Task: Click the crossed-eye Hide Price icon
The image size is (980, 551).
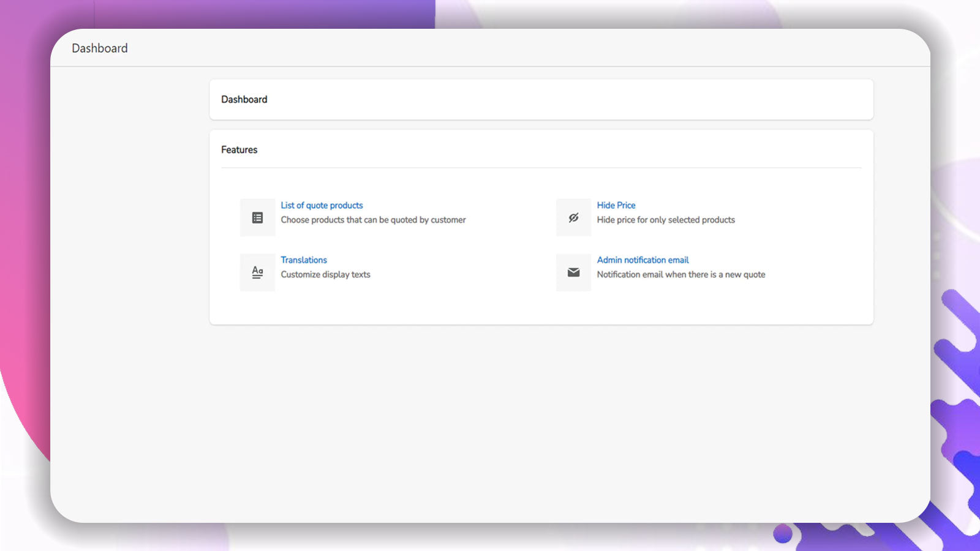Action: (x=573, y=217)
